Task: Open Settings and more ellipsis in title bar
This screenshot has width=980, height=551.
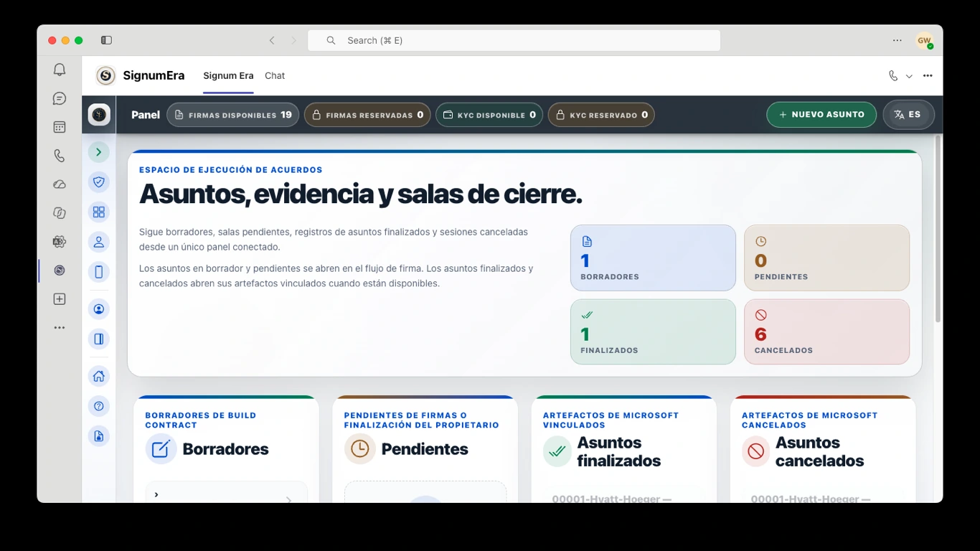Action: click(x=897, y=40)
